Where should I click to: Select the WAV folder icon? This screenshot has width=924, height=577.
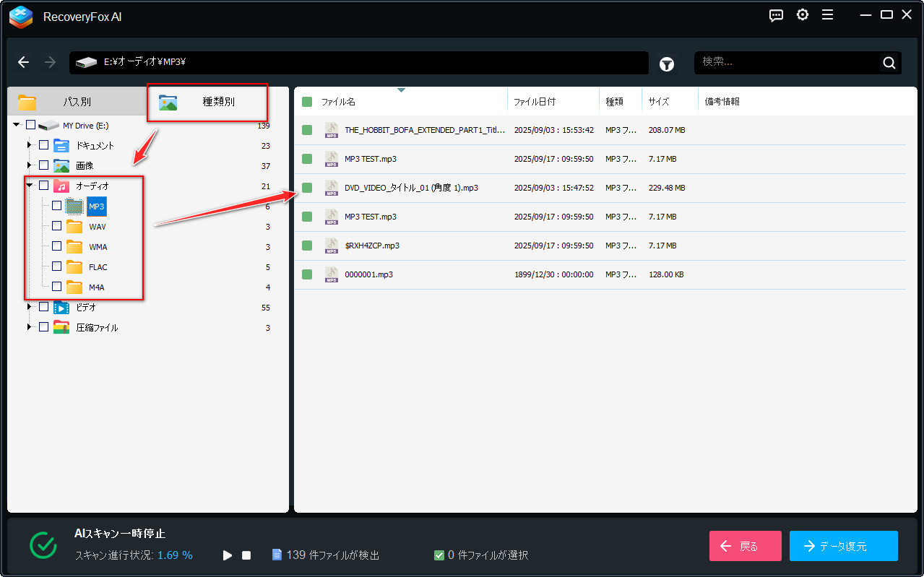(74, 226)
